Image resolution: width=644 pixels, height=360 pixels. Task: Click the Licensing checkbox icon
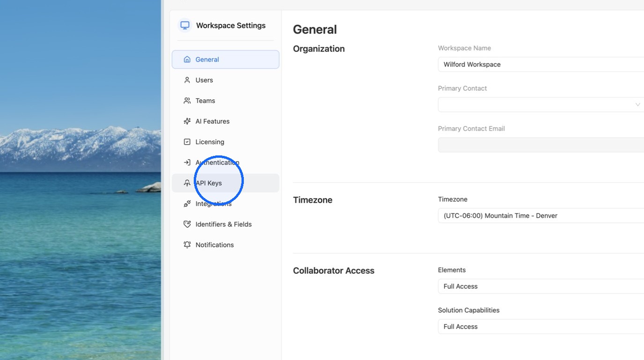187,142
